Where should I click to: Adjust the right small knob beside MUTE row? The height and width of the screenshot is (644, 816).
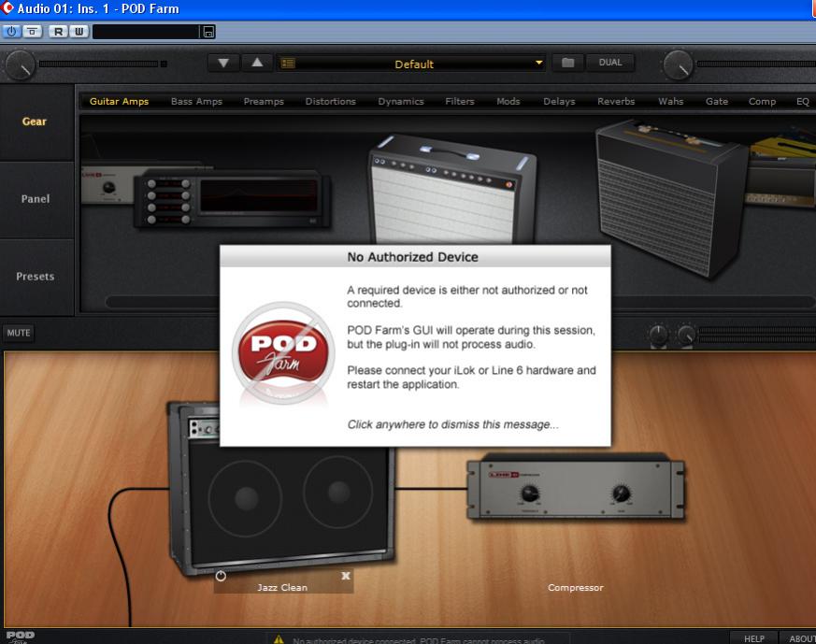coord(686,335)
